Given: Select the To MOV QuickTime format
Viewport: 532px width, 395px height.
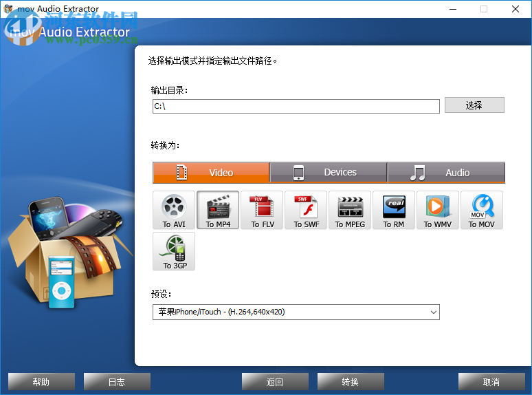Looking at the screenshot, I should coord(482,210).
